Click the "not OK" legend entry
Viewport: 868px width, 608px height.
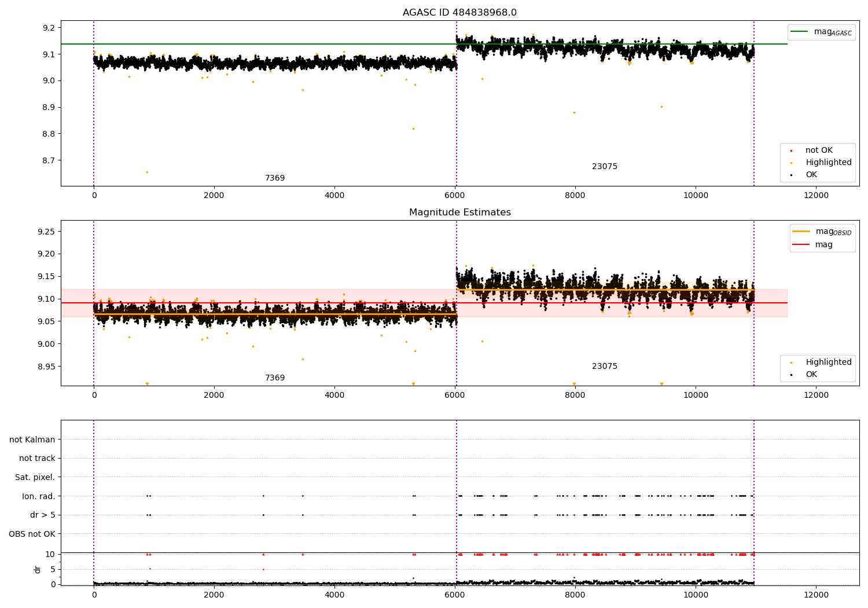click(x=819, y=151)
